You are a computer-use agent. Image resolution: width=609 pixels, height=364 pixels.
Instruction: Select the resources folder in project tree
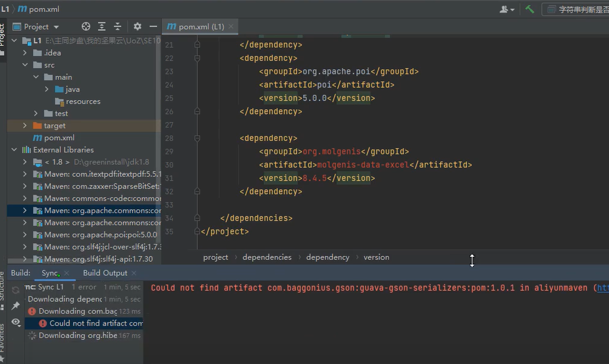[83, 102]
